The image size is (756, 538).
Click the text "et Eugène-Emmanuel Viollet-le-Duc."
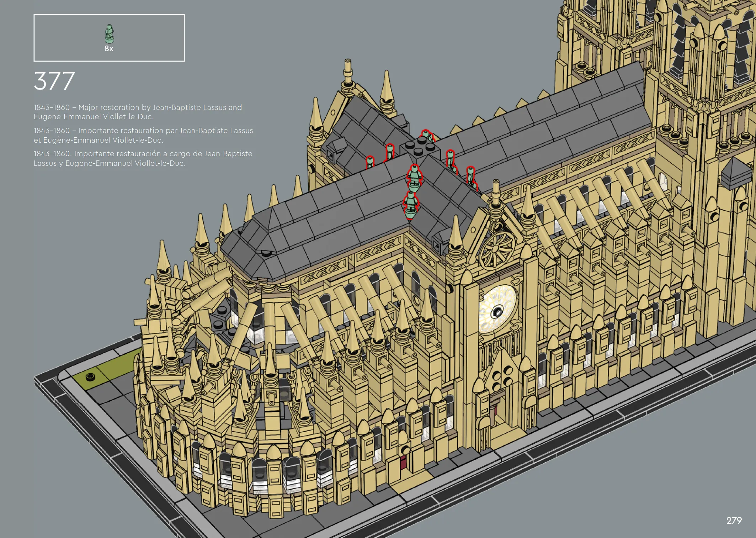(99, 140)
